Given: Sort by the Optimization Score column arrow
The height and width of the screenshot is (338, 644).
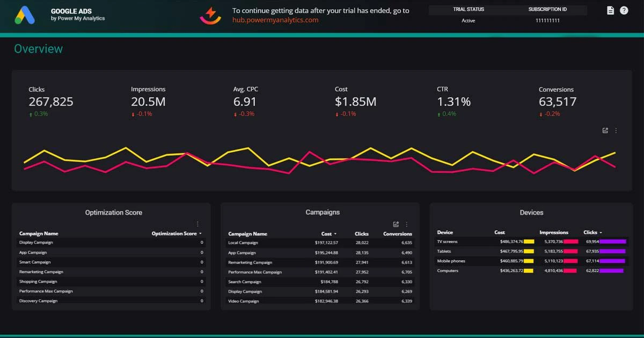Looking at the screenshot, I should (x=201, y=234).
